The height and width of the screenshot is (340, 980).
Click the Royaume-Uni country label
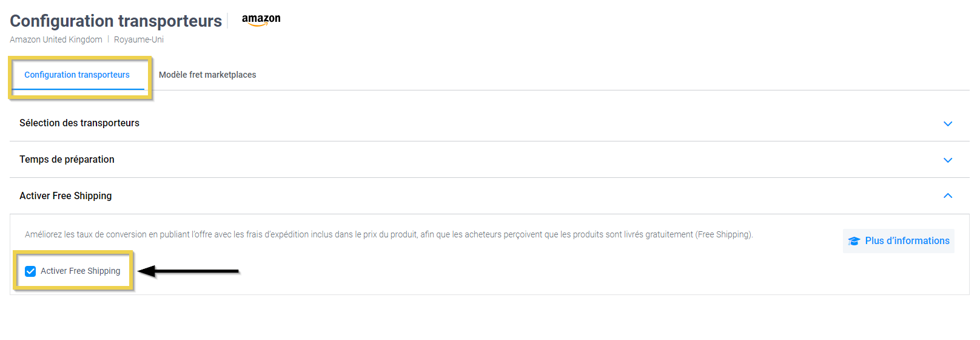139,39
